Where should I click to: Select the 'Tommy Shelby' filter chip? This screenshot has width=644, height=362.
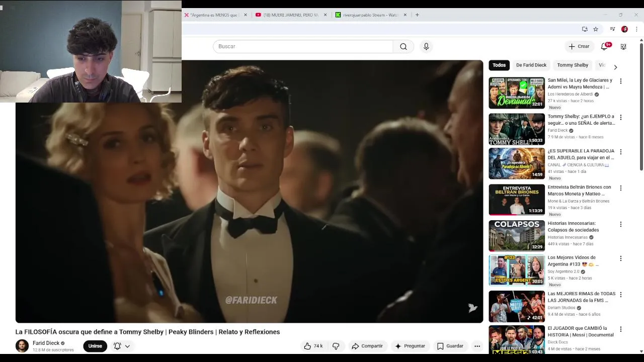point(573,65)
